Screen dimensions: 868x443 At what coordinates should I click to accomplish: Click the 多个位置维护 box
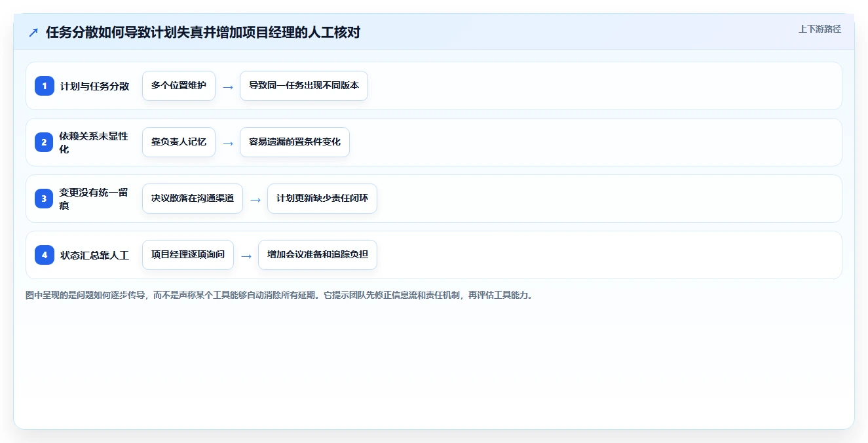179,86
